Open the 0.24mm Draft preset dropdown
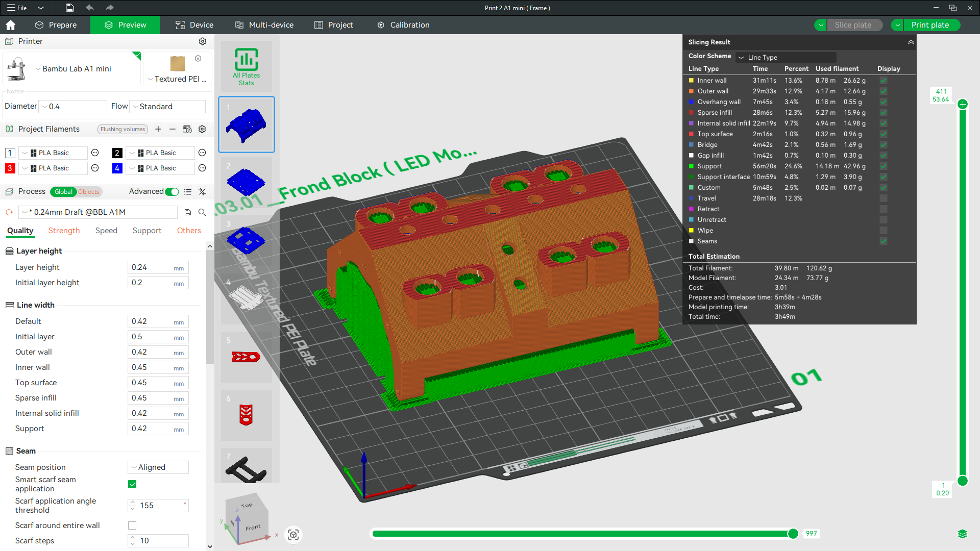 pyautogui.click(x=98, y=212)
